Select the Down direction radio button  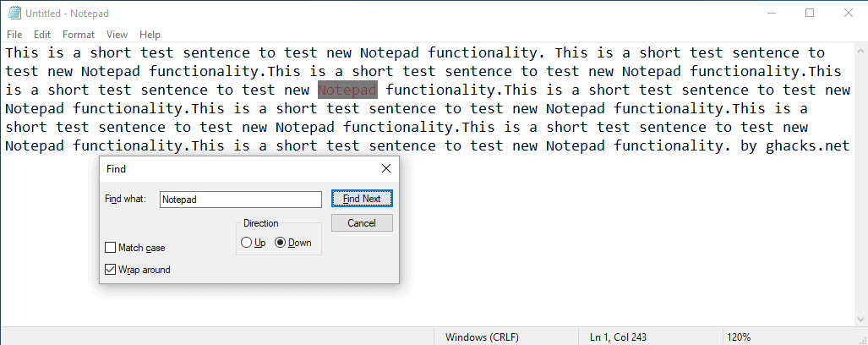[x=281, y=243]
